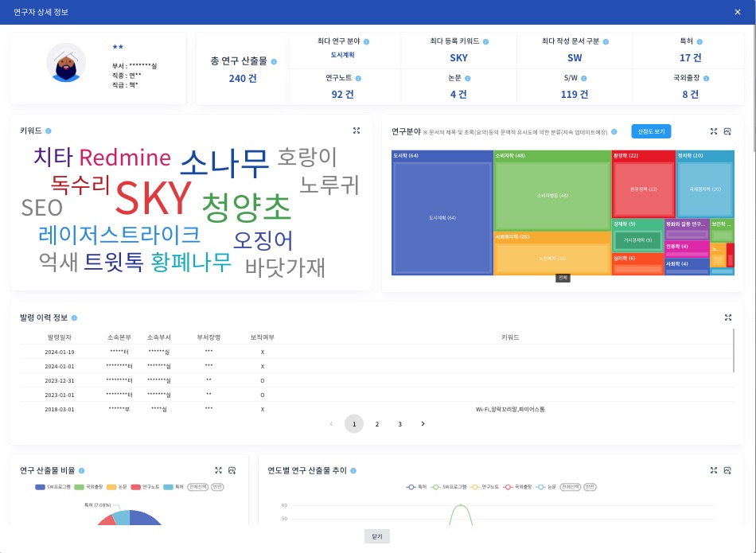Go to previous page of 발령 이력 table

[x=332, y=424]
